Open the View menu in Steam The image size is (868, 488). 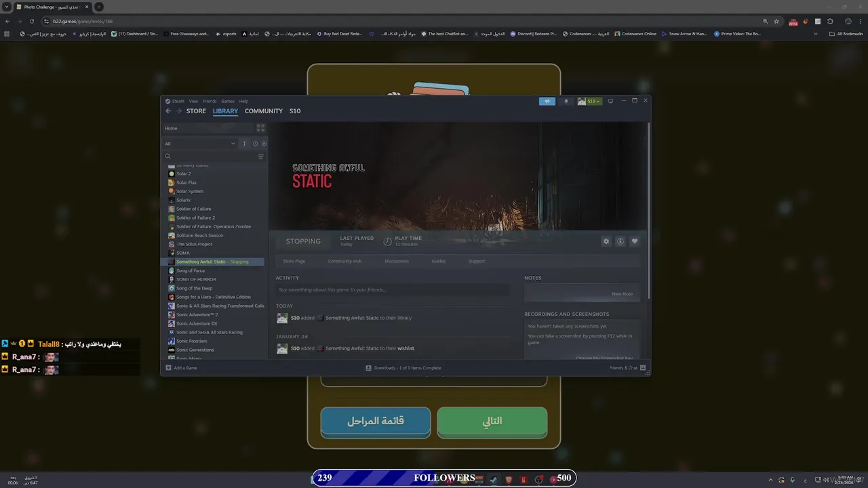(x=193, y=101)
